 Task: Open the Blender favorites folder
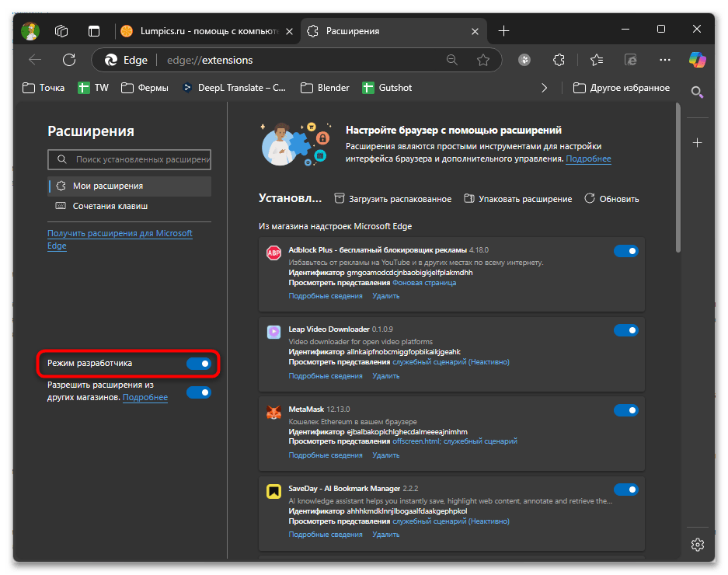pyautogui.click(x=325, y=88)
